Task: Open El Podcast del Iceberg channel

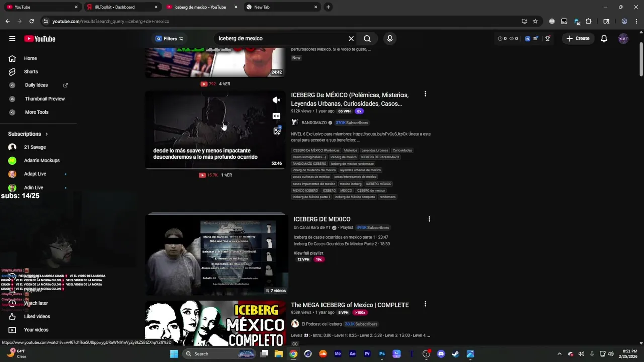Action: [321, 324]
